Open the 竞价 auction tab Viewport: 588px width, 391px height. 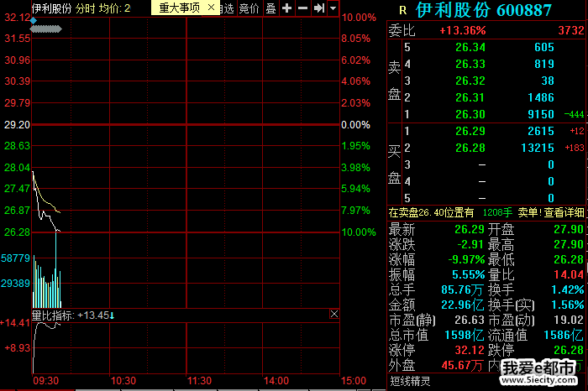pos(249,8)
